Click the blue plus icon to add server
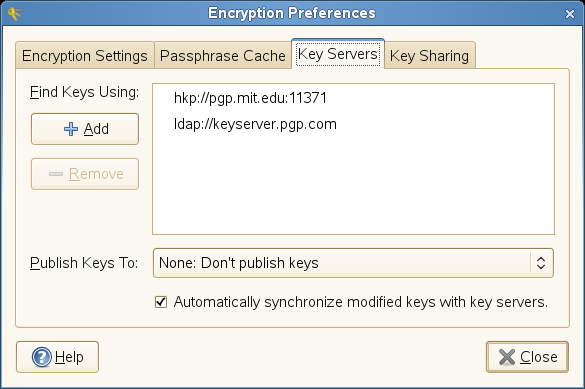This screenshot has width=585, height=389. [x=71, y=129]
